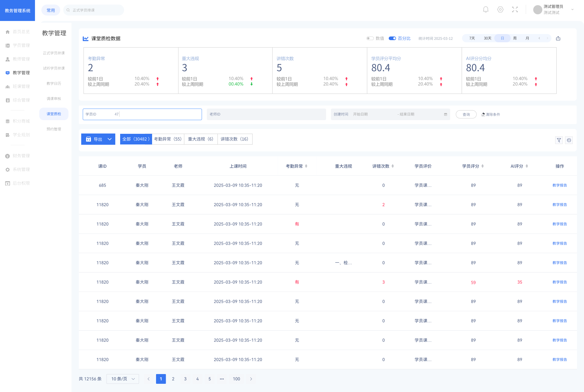Image resolution: width=584 pixels, height=392 pixels.
Task: Select the 重大违规 (6) tab
Action: (201, 139)
